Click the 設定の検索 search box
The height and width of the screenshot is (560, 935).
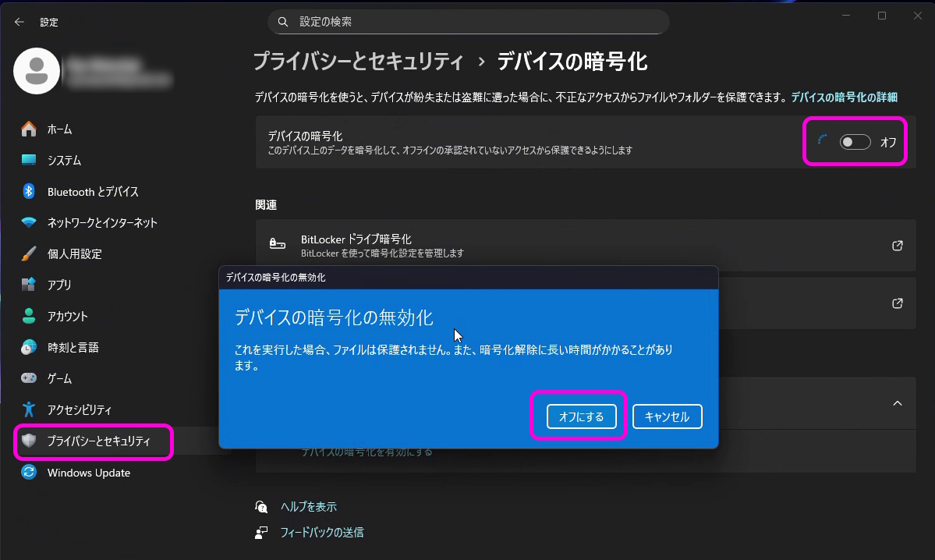[x=468, y=22]
